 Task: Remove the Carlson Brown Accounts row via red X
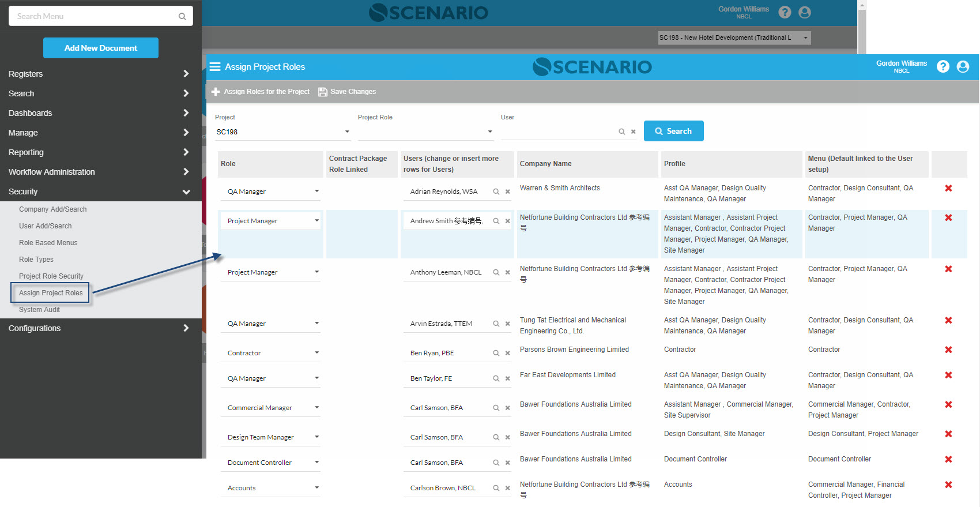pos(948,485)
